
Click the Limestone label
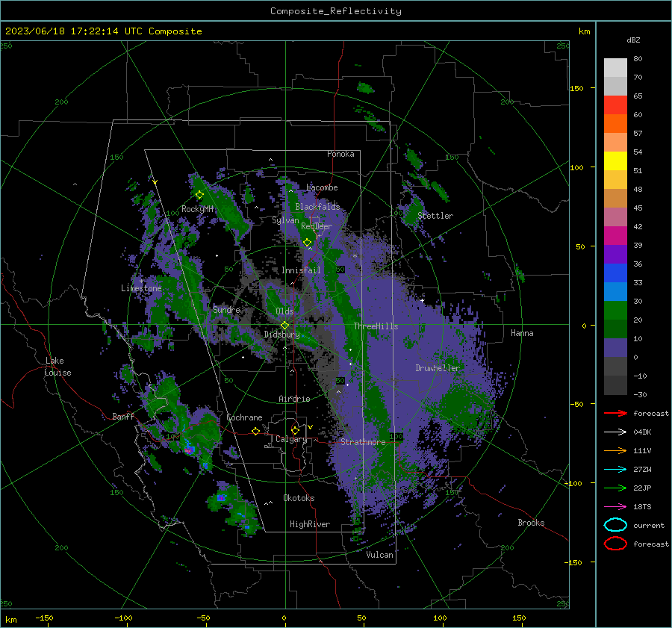(141, 288)
